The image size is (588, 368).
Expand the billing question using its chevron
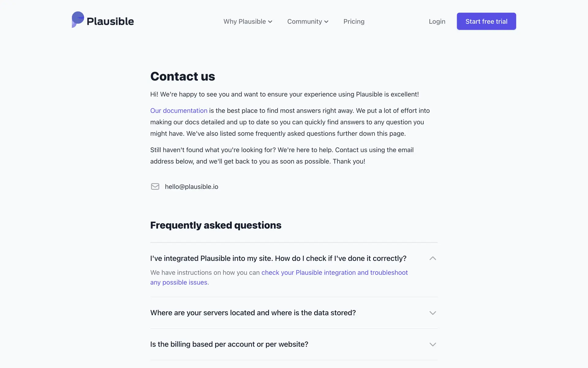(x=432, y=345)
